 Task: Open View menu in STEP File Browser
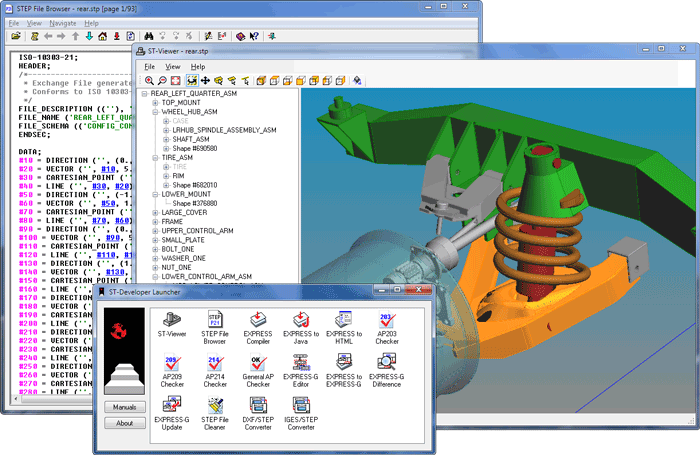point(34,23)
